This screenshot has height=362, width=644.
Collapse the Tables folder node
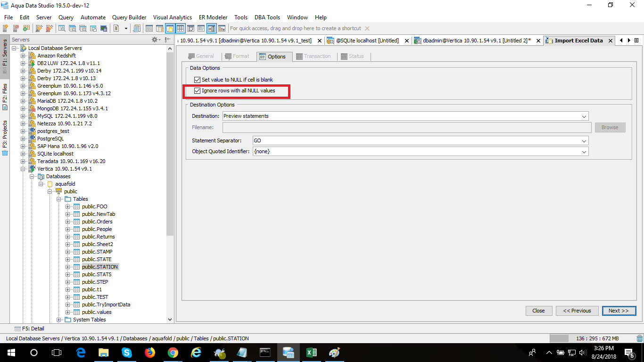pos(59,199)
